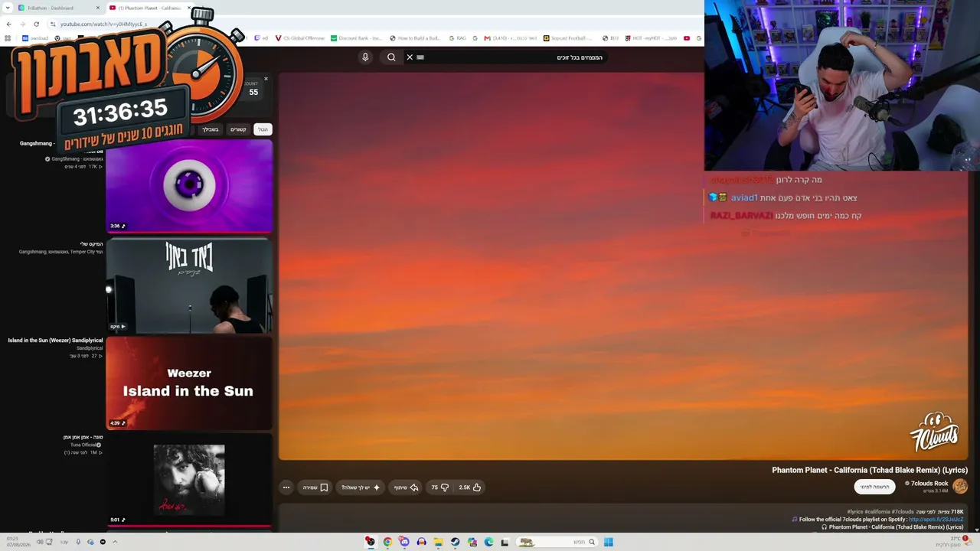Clear the YouTube search box text
980x551 pixels.
(x=410, y=57)
